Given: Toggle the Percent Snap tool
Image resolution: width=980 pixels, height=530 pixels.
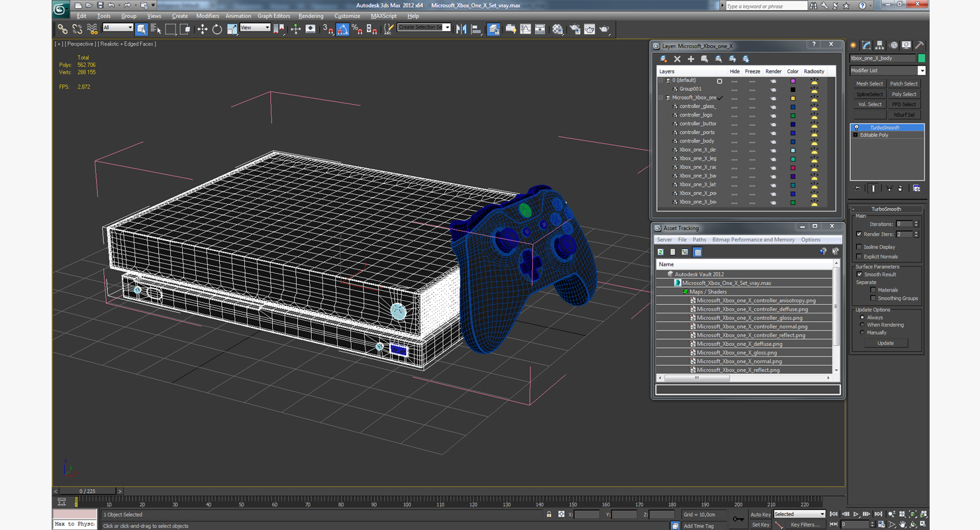Looking at the screenshot, I should tap(357, 29).
